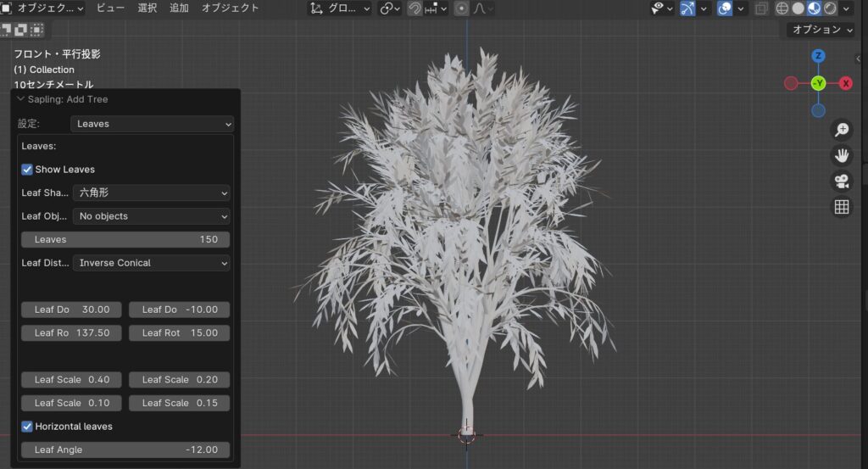Toggle the camera view icon
868x469 pixels.
coord(842,181)
